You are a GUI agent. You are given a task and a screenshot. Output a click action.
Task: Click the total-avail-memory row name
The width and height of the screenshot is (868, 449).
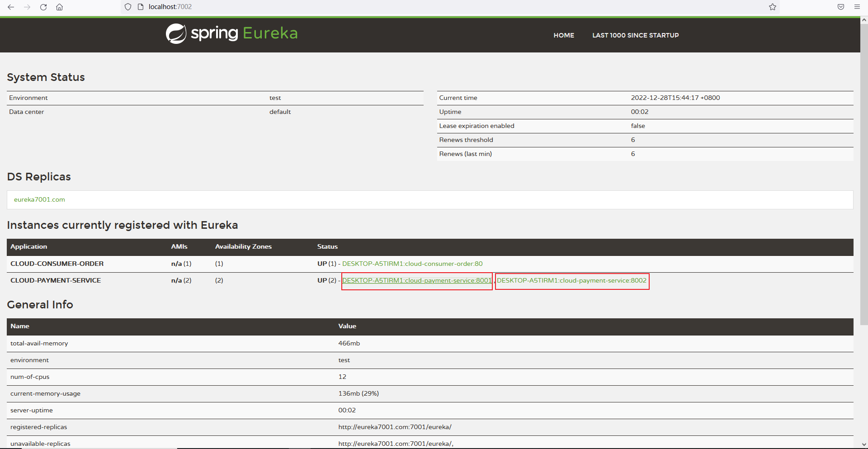click(39, 343)
